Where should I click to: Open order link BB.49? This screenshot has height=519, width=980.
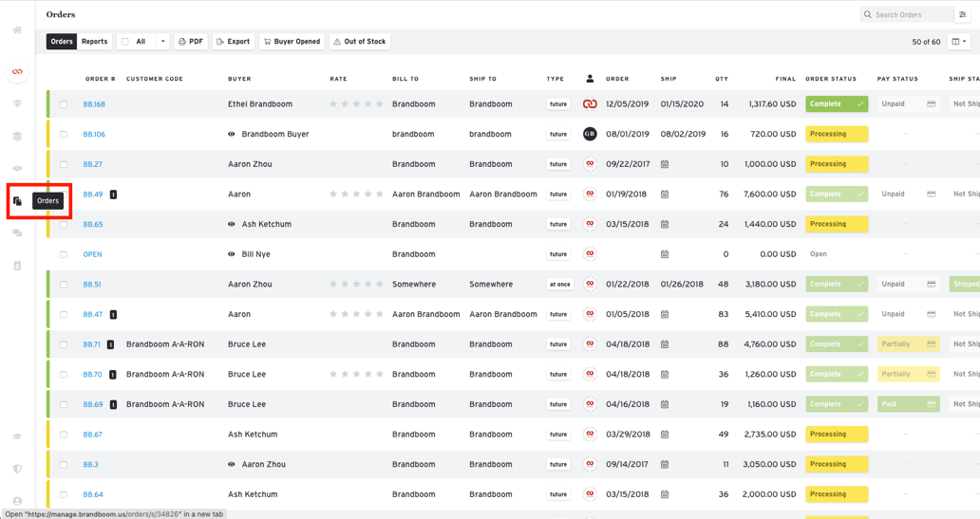92,195
